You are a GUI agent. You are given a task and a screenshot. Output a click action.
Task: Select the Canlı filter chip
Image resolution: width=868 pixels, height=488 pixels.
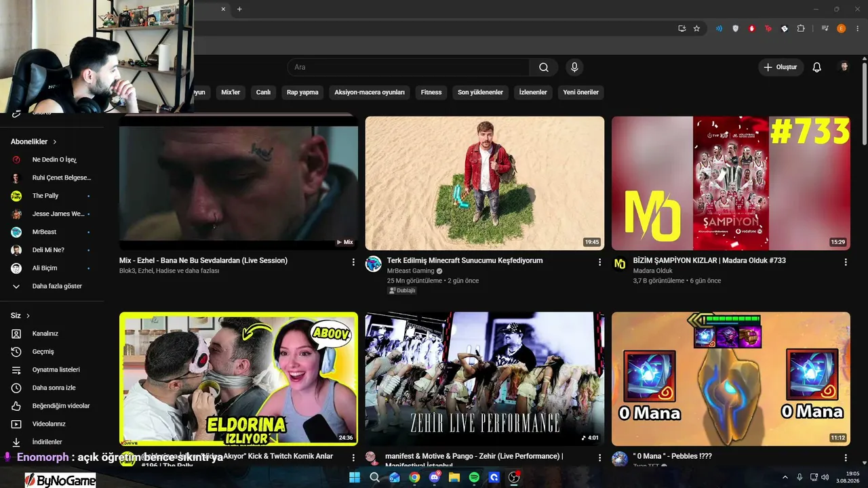[x=263, y=92]
